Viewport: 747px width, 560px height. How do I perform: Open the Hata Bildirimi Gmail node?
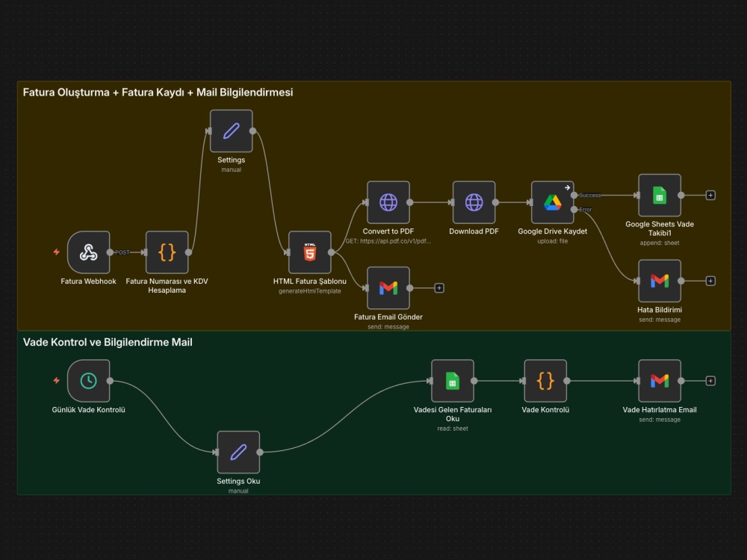660,281
